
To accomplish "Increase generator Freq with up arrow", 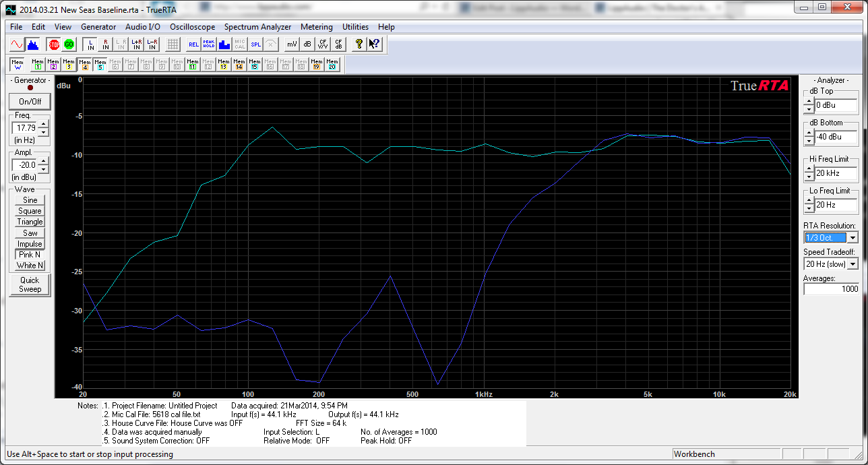I will pyautogui.click(x=44, y=124).
